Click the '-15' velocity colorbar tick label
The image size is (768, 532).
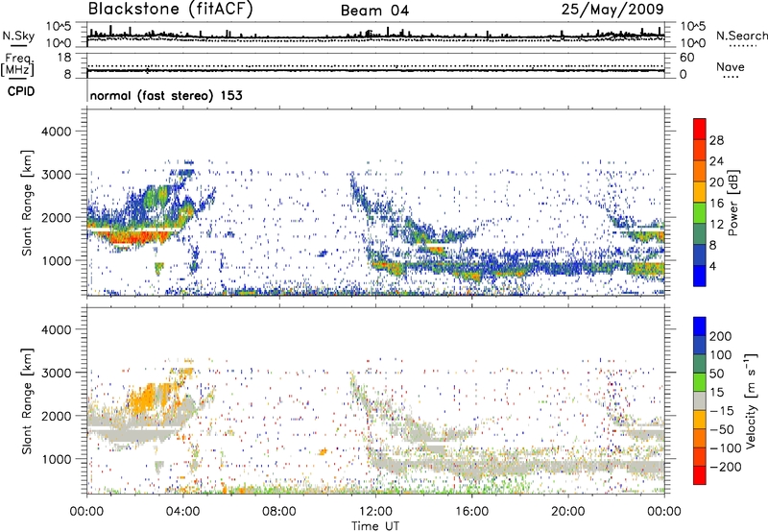722,411
